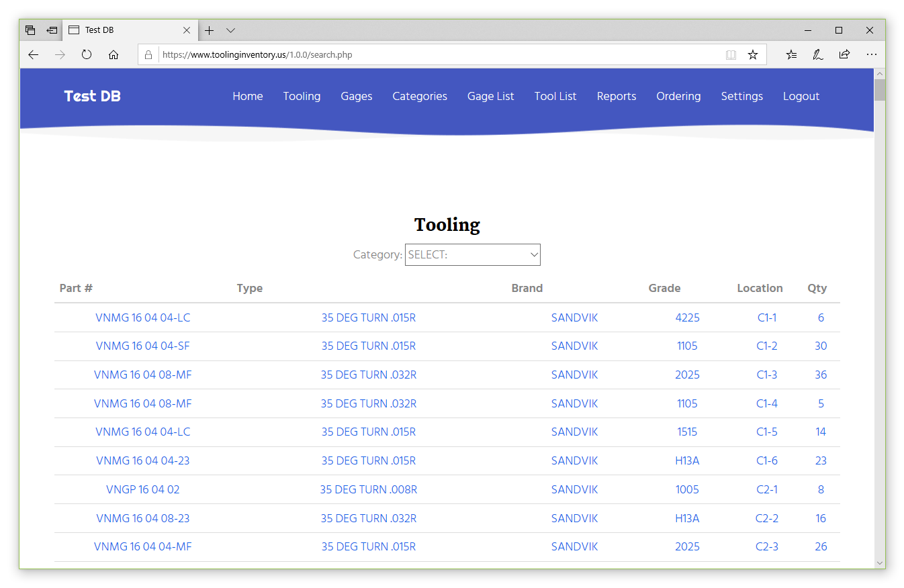The height and width of the screenshot is (588, 904).
Task: Open a new tab with plus icon
Action: tap(210, 30)
